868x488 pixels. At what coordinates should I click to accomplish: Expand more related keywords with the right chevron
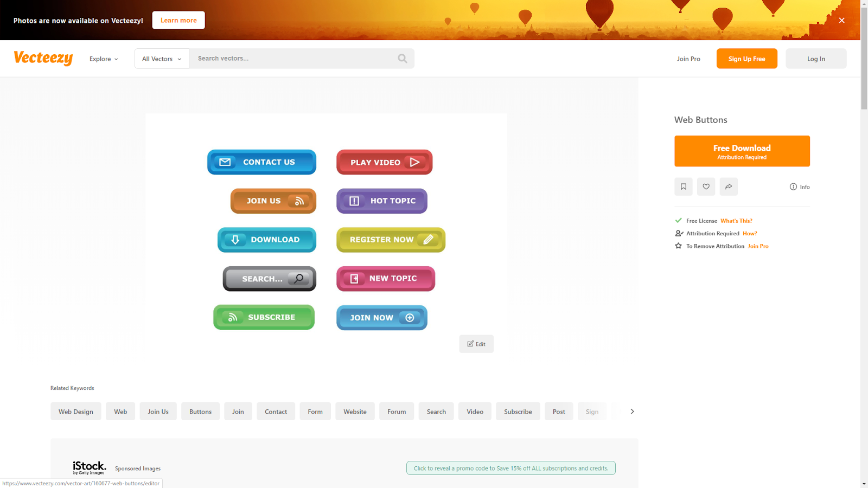[632, 411]
